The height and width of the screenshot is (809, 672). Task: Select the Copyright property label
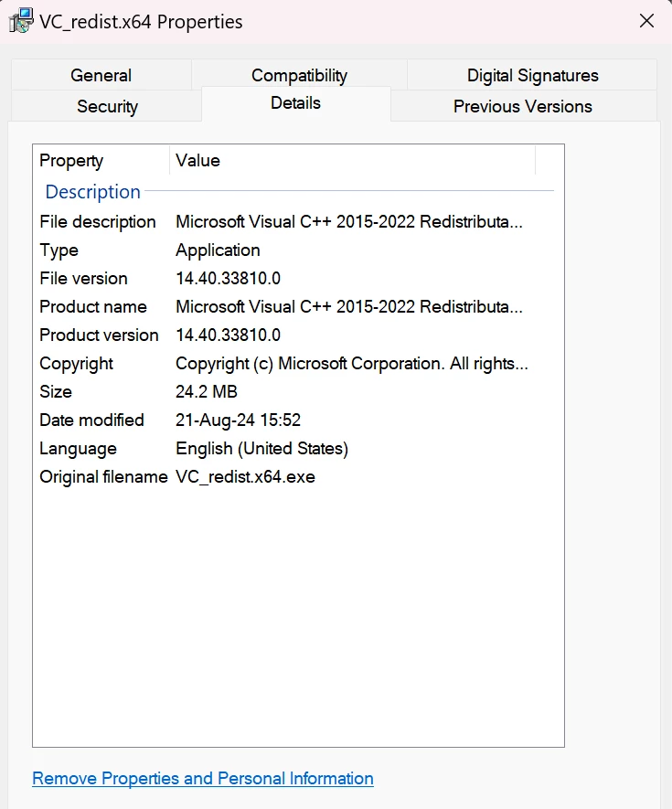pos(77,364)
